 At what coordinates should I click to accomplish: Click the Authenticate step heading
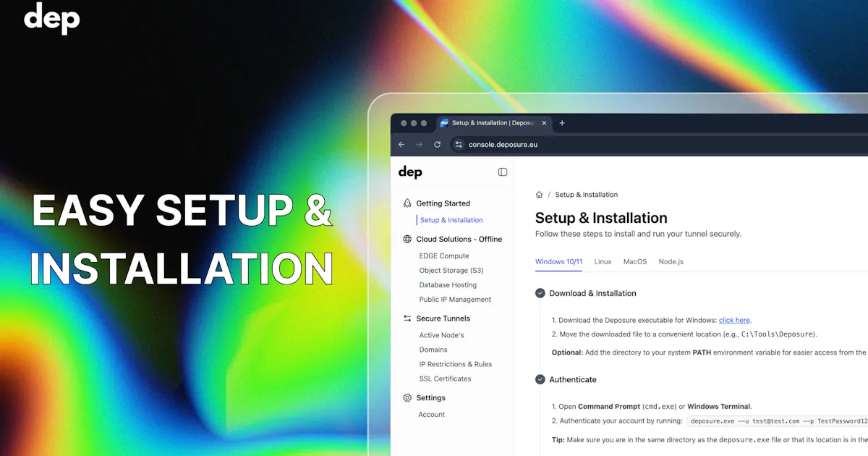click(573, 379)
